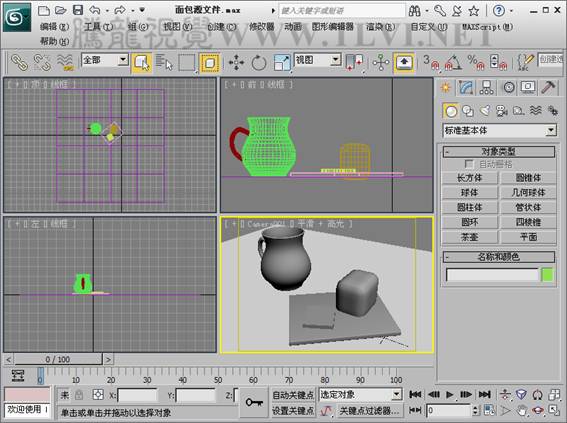Click Edit Named Selection Sets icon
This screenshot has height=423, width=567.
click(525, 63)
